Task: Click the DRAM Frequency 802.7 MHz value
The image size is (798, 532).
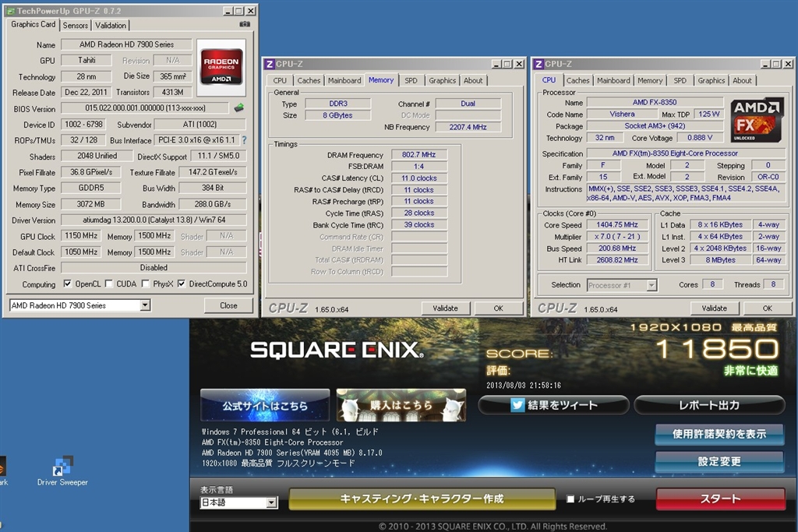Action: 418,155
